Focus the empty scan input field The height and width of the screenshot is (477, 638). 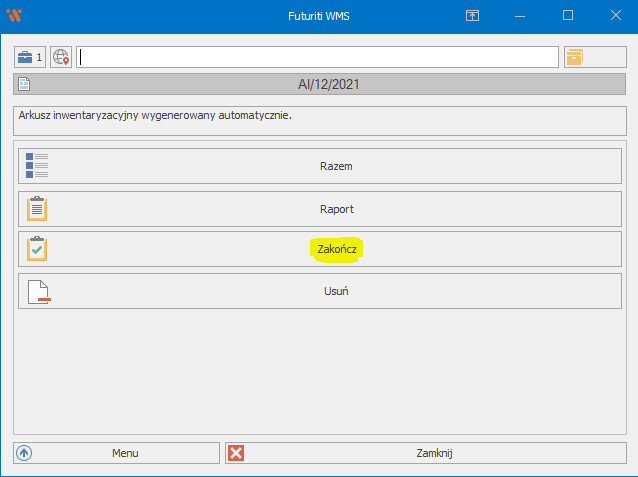(317, 57)
